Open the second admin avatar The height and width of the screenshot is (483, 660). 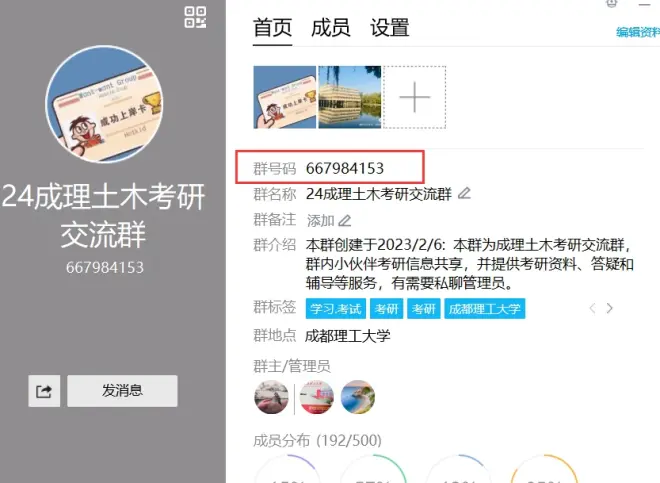point(316,397)
